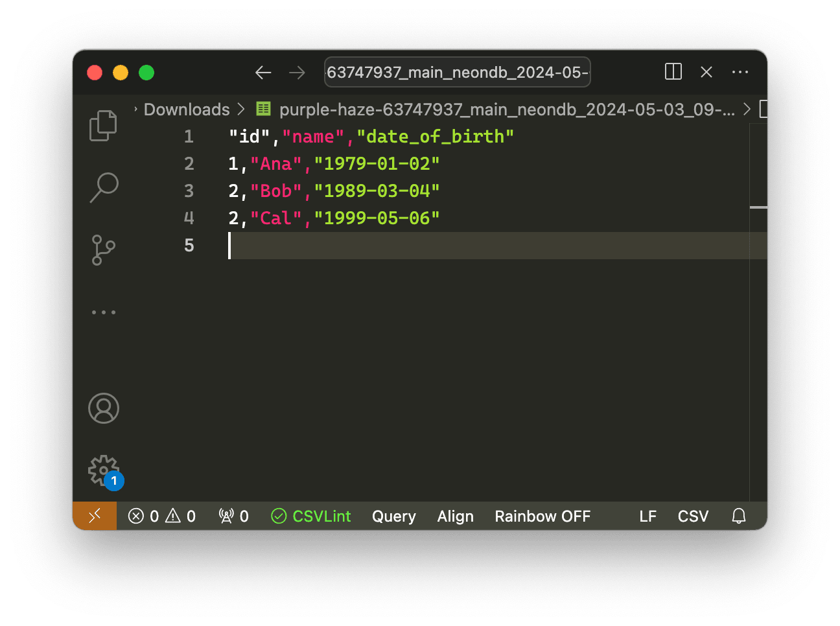Open the forwarded ports indicator
The image size is (840, 626).
tap(233, 516)
